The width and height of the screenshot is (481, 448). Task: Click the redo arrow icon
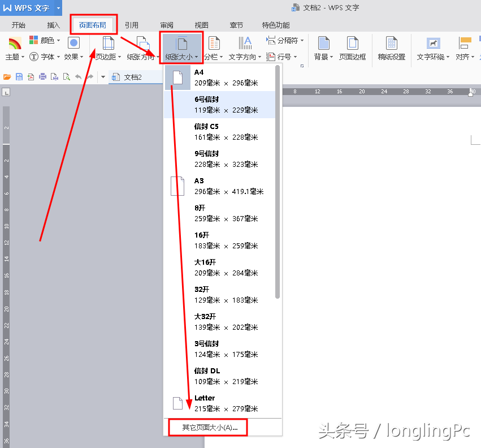point(90,77)
